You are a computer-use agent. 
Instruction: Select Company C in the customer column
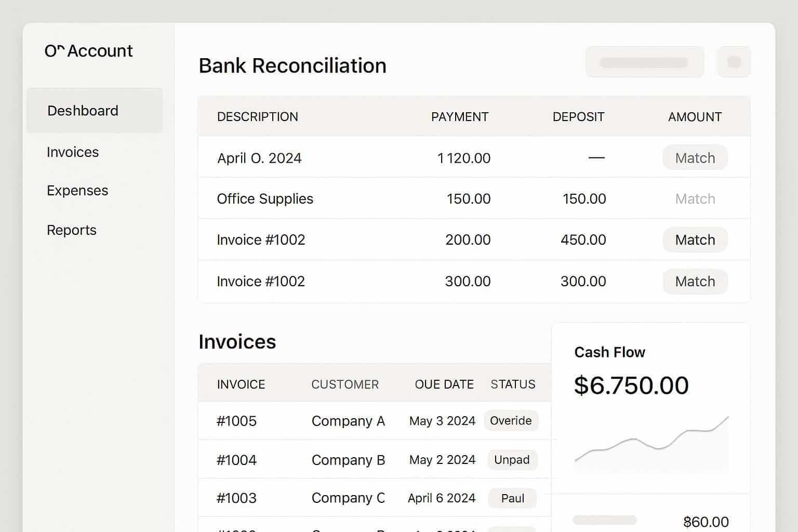348,498
